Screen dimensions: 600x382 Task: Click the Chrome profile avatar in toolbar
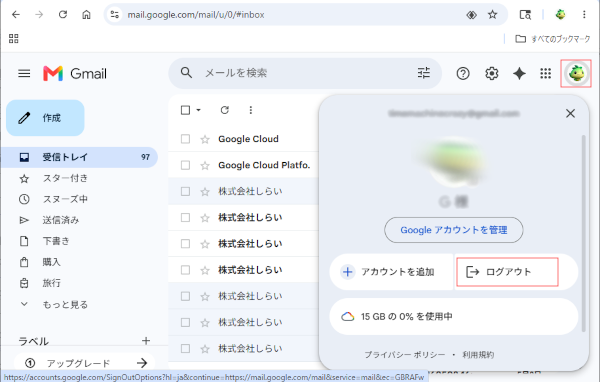(x=561, y=15)
